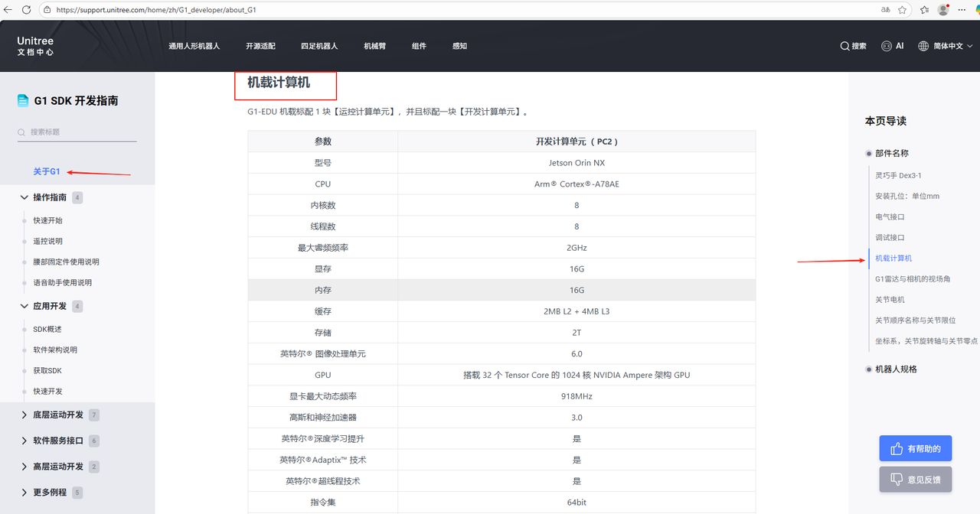The image size is (980, 514).
Task: Jump to 机器人规格 in page outline
Action: (896, 369)
